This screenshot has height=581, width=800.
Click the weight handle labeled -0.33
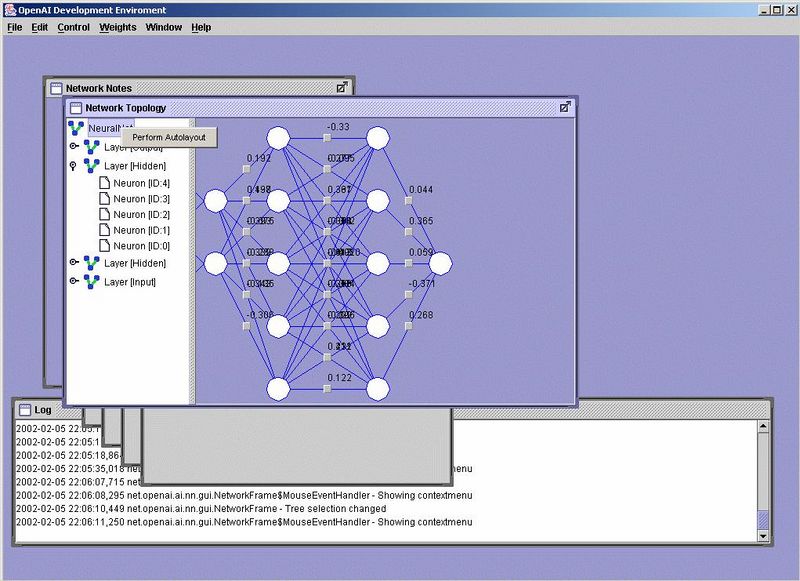[x=328, y=138]
